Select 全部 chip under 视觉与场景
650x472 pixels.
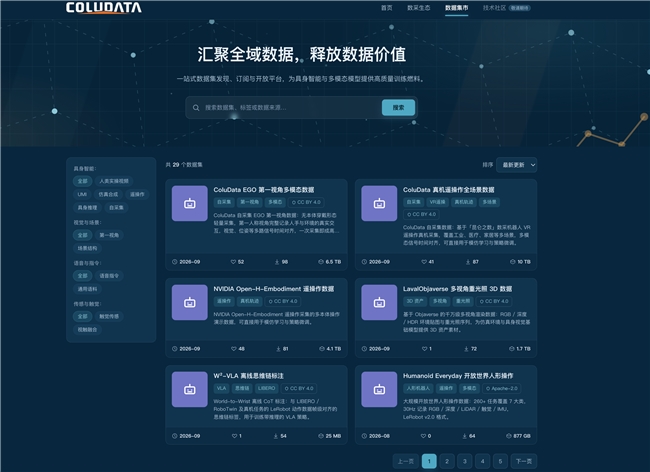[x=82, y=235]
